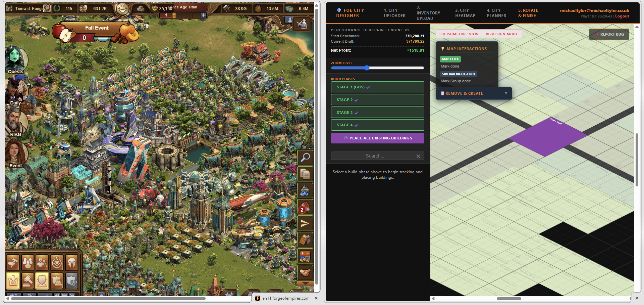Switch to '3D Isometric' view mode

pyautogui.click(x=459, y=34)
